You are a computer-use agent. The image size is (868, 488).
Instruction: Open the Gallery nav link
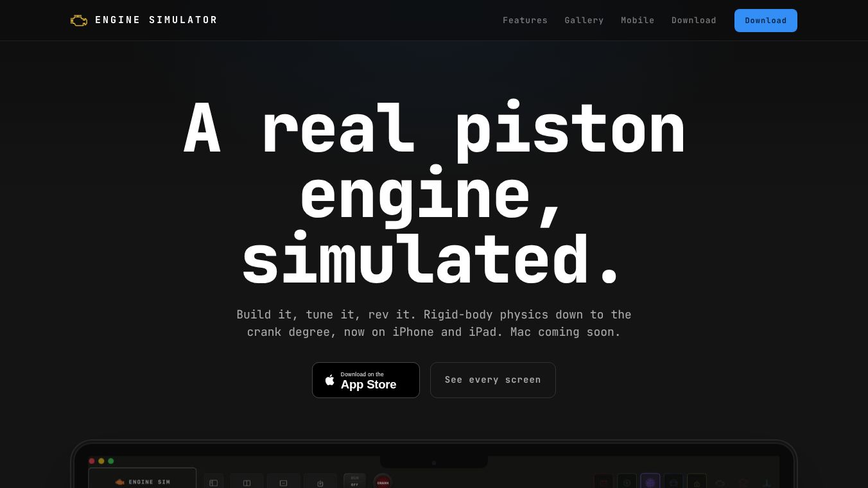(584, 21)
